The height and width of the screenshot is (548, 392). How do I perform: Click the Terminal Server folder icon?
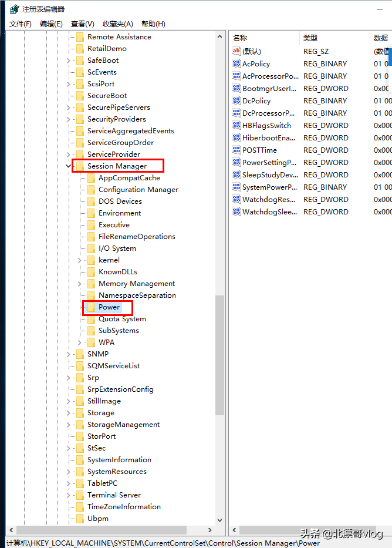click(80, 495)
